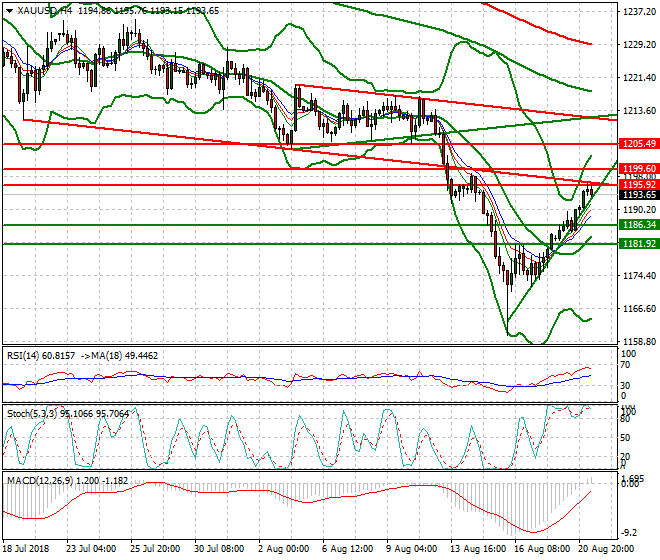Click the 1213.60 price axis value
The width and height of the screenshot is (660, 560).
coord(639,111)
